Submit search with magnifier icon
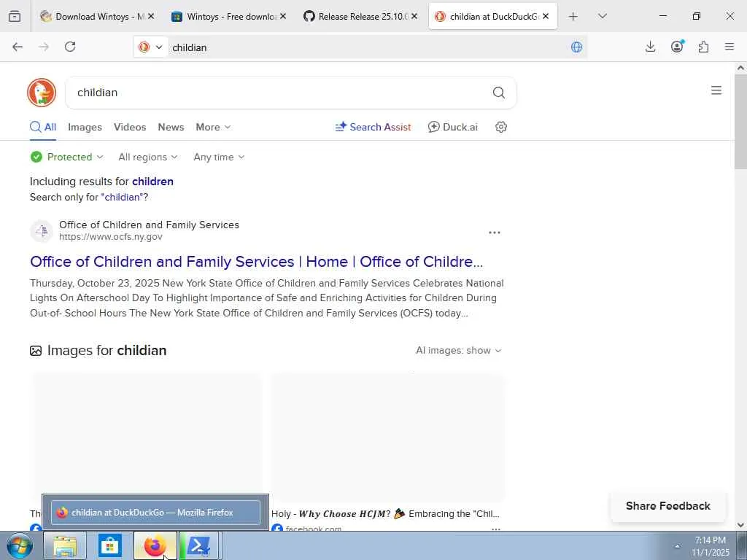Screen dimensions: 747x560 pos(499,93)
